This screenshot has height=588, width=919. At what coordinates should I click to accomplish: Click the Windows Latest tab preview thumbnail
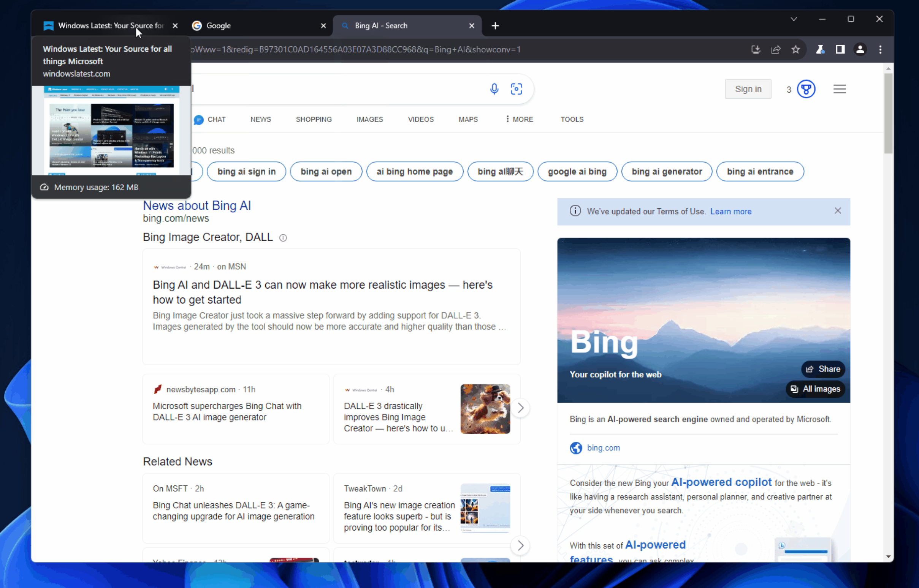111,130
